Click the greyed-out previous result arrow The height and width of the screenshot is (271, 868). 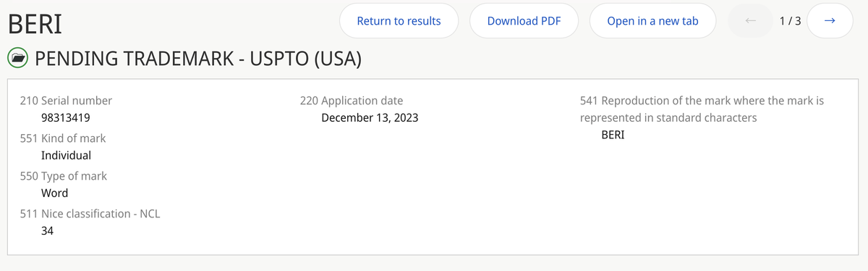click(751, 20)
